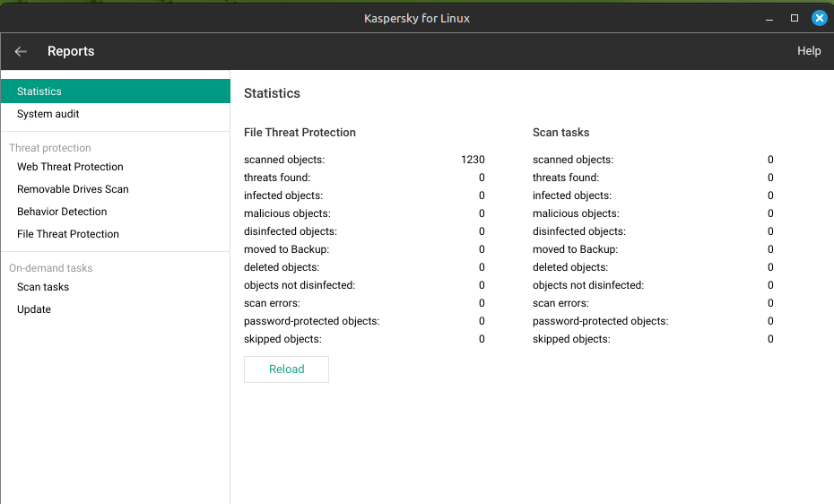Select Removable Drives Scan report

pos(116,188)
